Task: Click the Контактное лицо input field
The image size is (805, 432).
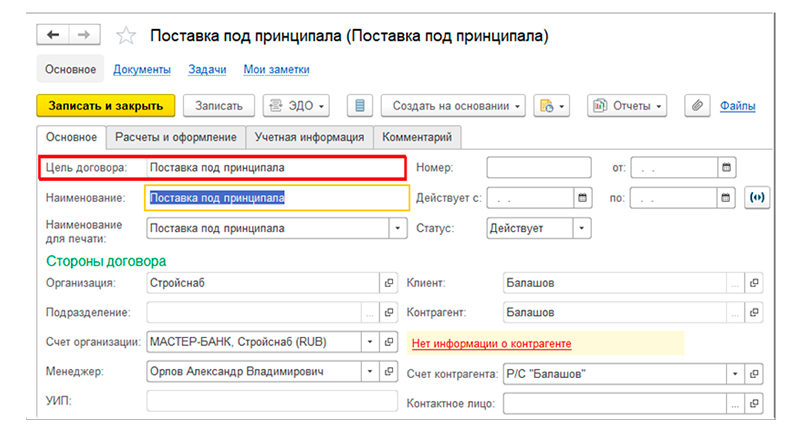Action: 615,404
